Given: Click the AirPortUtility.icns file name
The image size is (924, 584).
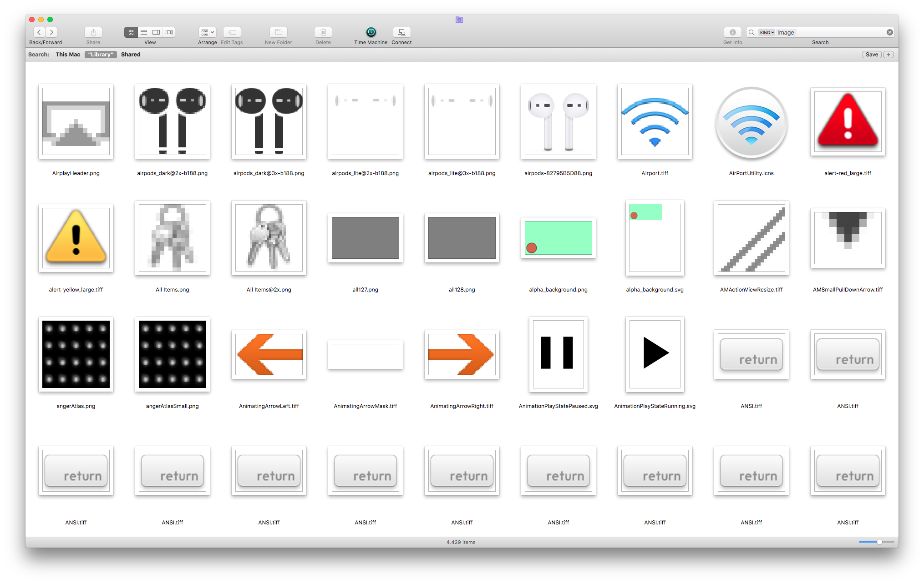Looking at the screenshot, I should click(751, 173).
